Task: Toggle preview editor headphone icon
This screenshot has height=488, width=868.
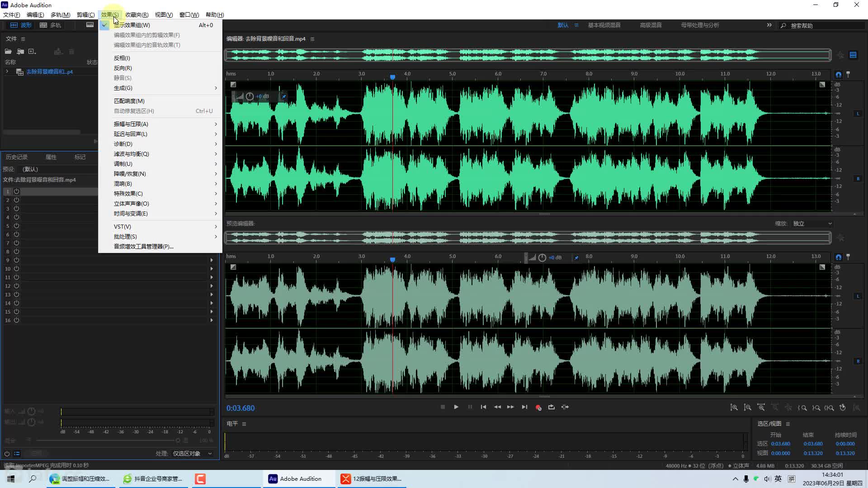Action: tap(839, 257)
